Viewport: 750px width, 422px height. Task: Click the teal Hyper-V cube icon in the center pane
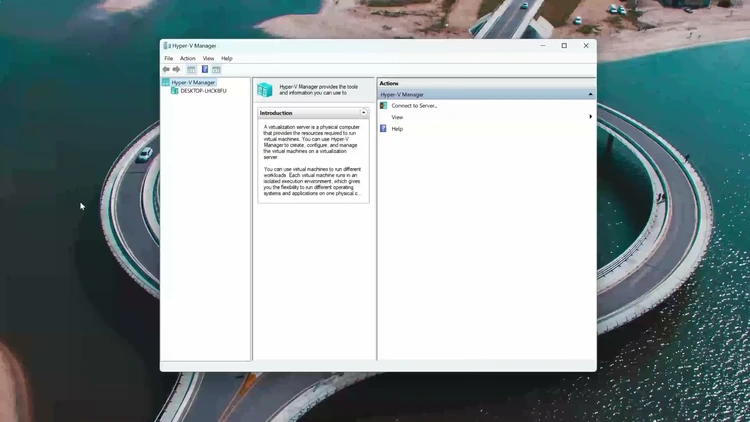coord(265,89)
